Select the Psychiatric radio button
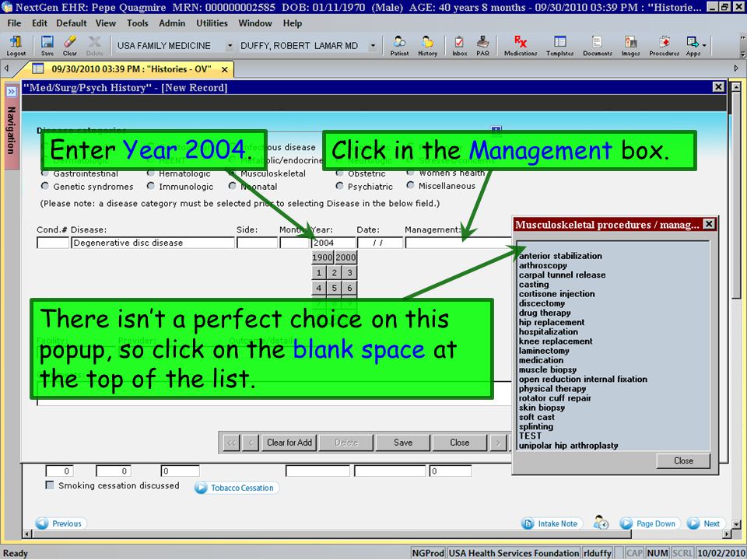This screenshot has height=560, width=747. pos(339,186)
